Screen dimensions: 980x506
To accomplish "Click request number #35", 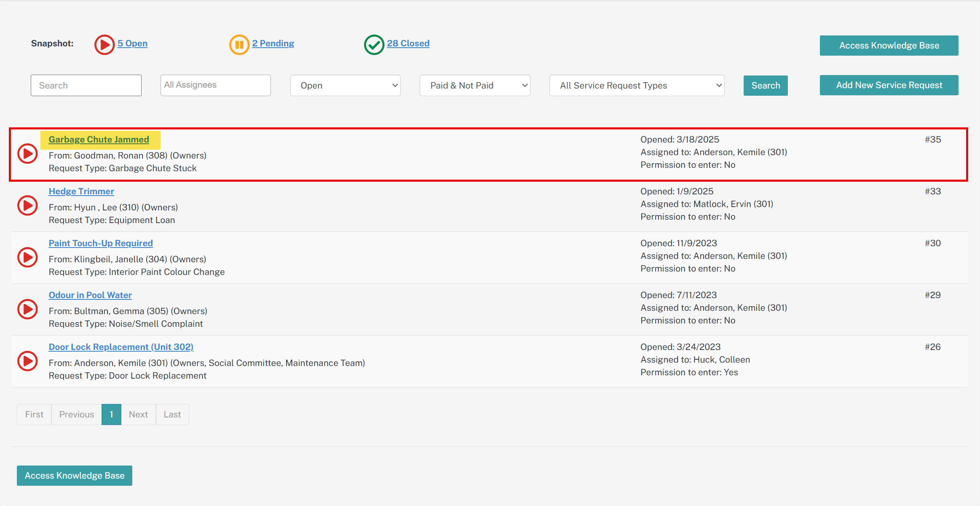I will click(x=933, y=140).
